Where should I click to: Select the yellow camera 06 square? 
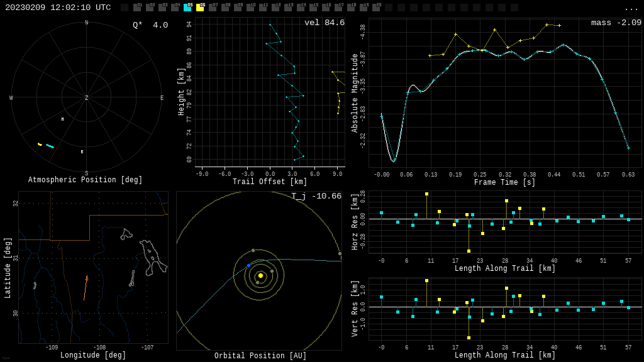click(x=200, y=8)
